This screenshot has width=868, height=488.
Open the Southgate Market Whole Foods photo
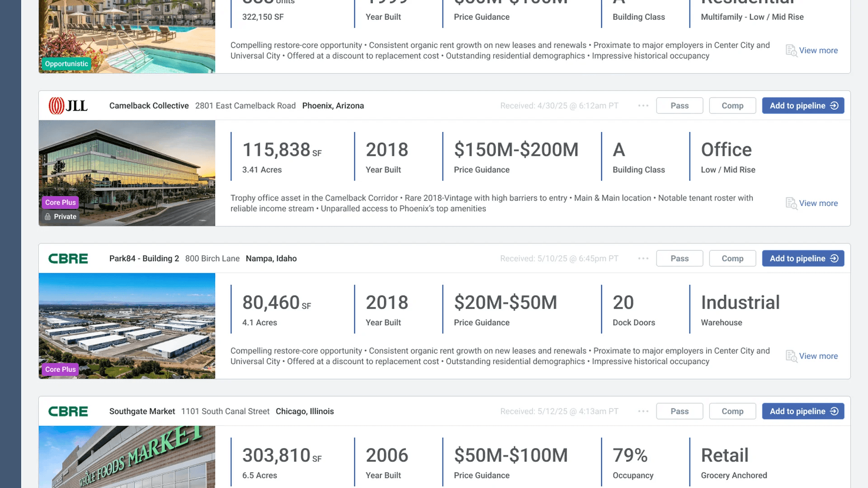point(127,457)
